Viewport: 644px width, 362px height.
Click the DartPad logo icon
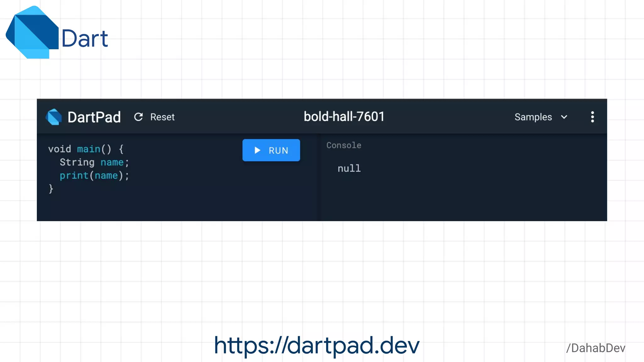coord(54,117)
